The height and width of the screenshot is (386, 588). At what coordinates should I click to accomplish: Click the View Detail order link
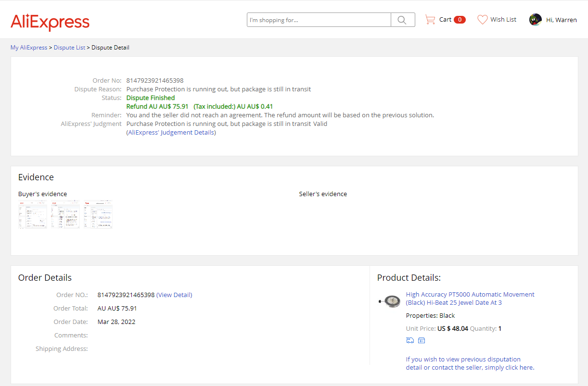pos(174,295)
